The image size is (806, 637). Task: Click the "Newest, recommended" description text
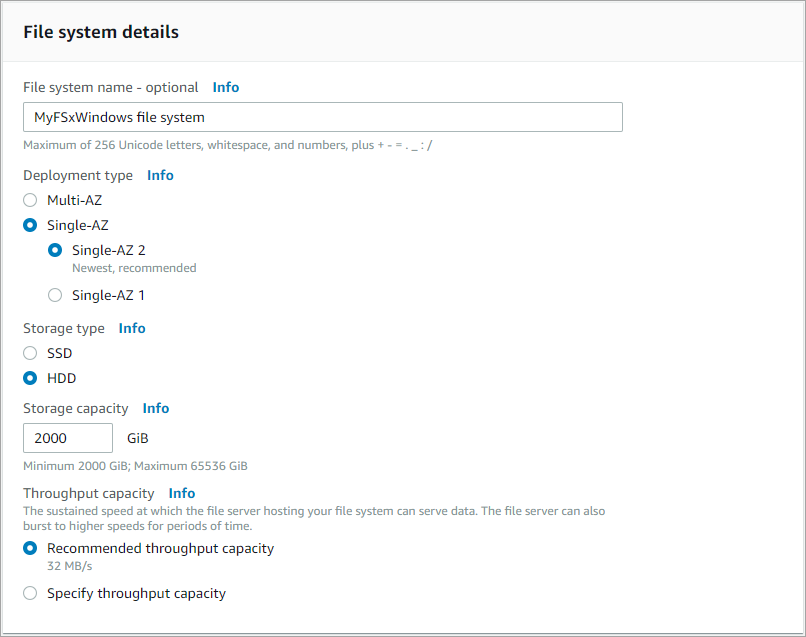pos(134,268)
